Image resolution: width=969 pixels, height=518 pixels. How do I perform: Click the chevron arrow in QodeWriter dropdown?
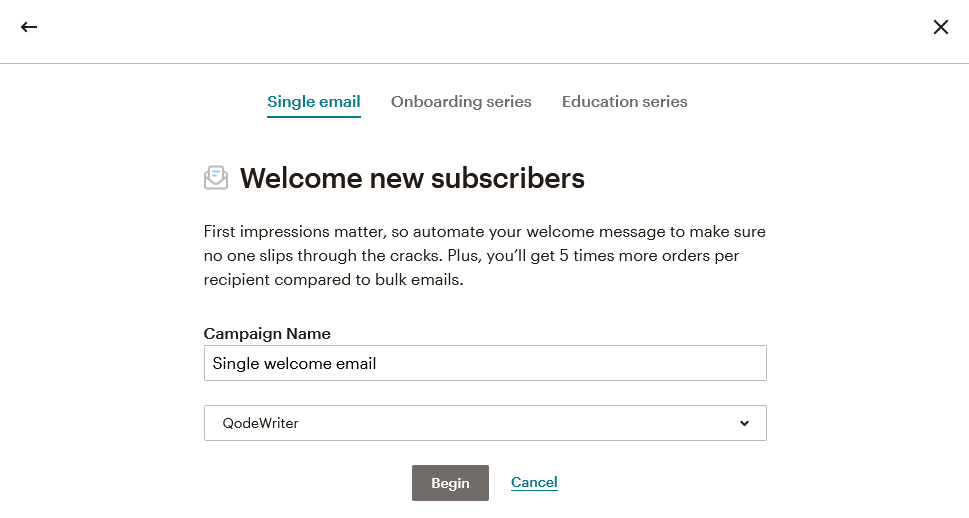point(744,423)
